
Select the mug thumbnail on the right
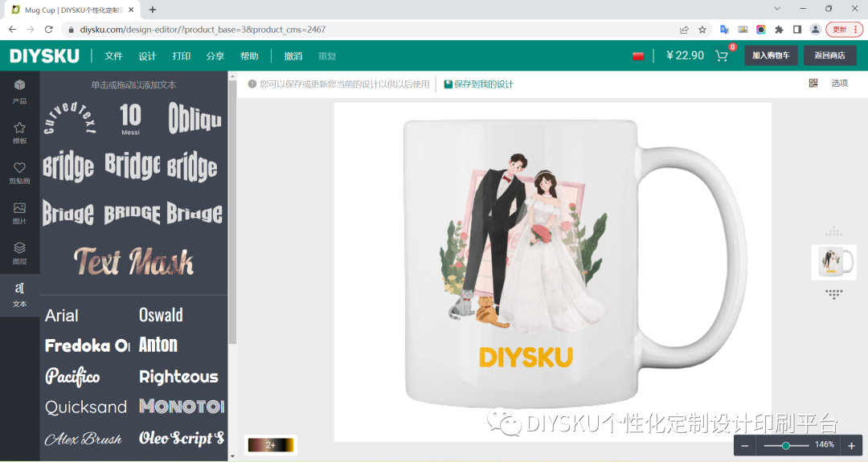[x=833, y=262]
